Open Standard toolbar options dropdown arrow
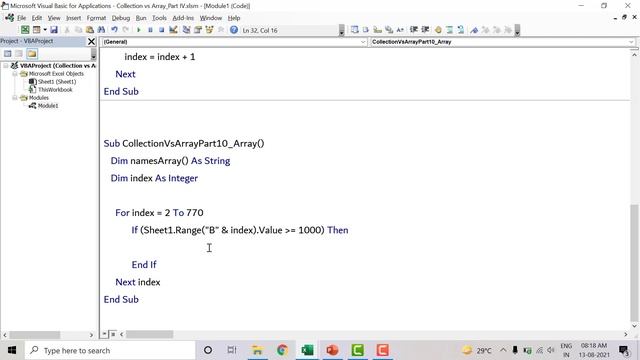 (342, 30)
